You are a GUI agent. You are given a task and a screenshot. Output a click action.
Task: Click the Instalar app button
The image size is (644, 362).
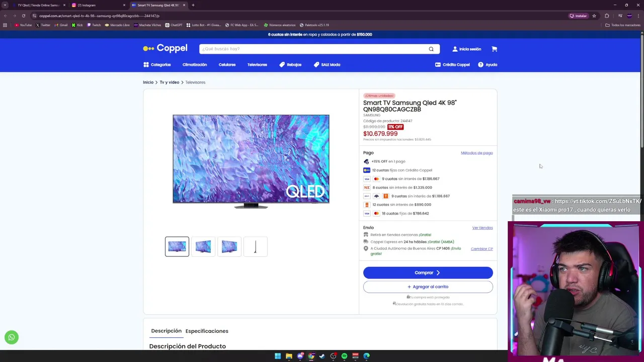tap(579, 16)
